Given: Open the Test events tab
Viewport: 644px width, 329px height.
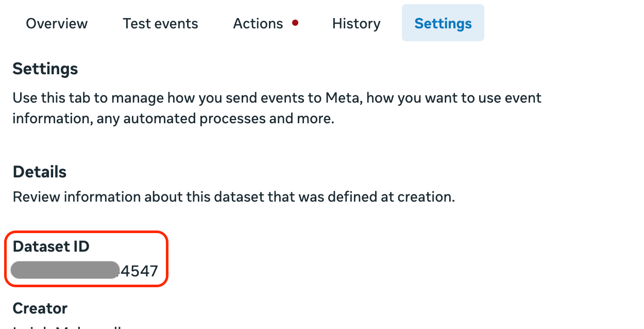Looking at the screenshot, I should [x=160, y=24].
